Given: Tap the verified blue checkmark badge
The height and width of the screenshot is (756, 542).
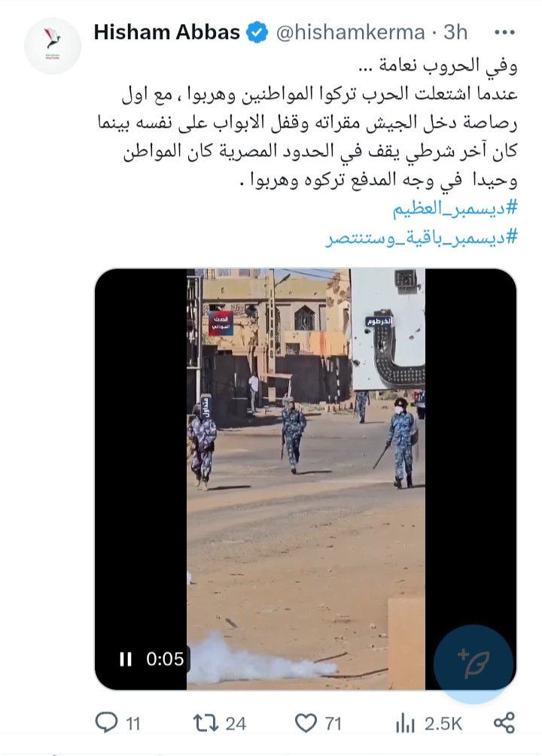Looking at the screenshot, I should [257, 33].
